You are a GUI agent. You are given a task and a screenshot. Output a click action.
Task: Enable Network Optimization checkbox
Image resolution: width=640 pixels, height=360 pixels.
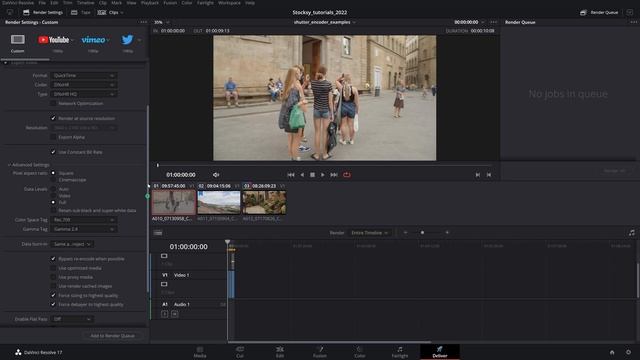53,104
